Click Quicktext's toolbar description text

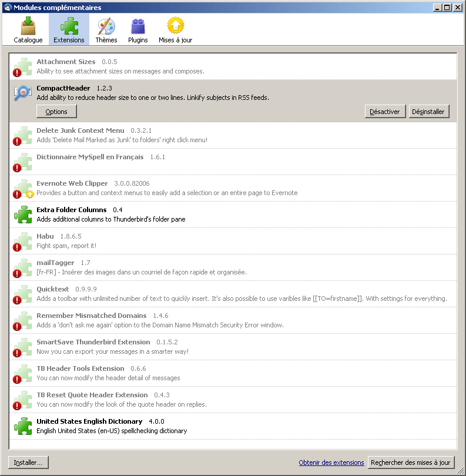click(242, 299)
